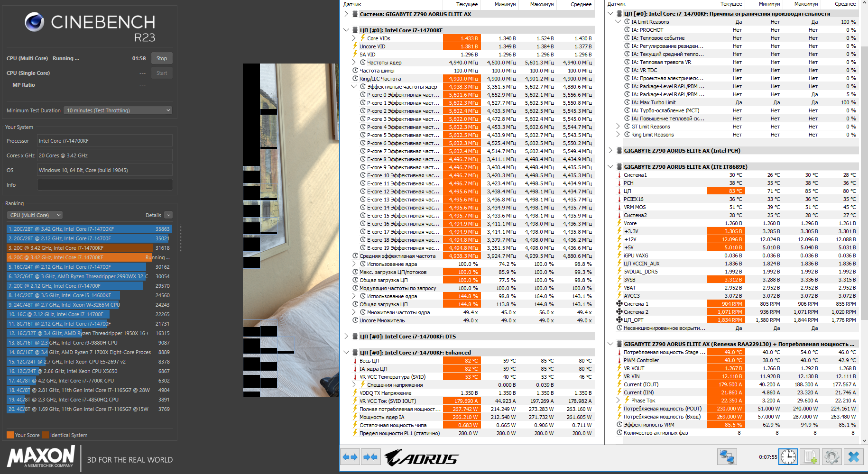Select the Xeon W-3265M ranking row
Image resolution: width=868 pixels, height=474 pixels.
[x=89, y=305]
